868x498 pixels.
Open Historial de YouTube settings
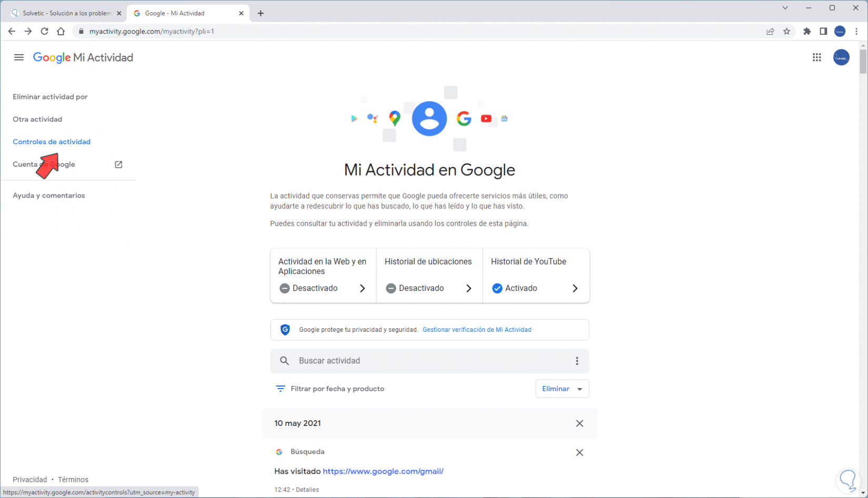pyautogui.click(x=536, y=276)
